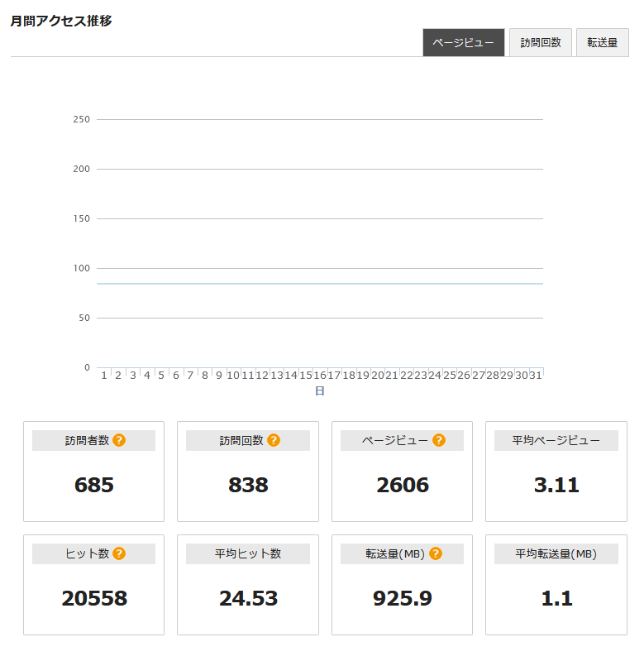
Task: Click the question mark next to 訪問回数 card label
Action: point(274,440)
